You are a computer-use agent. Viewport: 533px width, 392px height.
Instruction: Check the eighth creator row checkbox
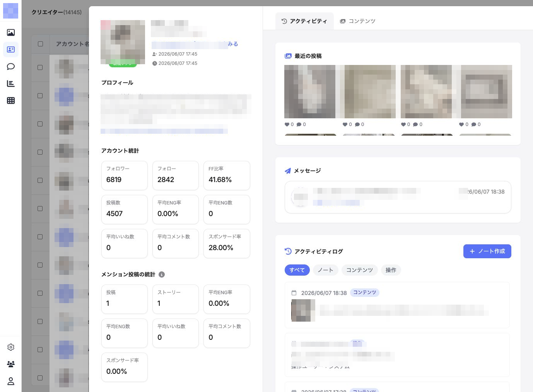pos(40,265)
